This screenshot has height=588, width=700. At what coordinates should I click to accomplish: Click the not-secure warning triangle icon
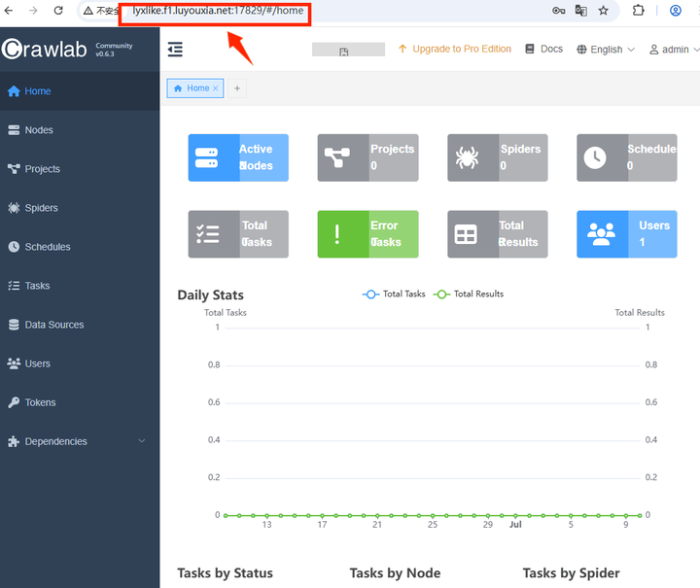tap(88, 11)
